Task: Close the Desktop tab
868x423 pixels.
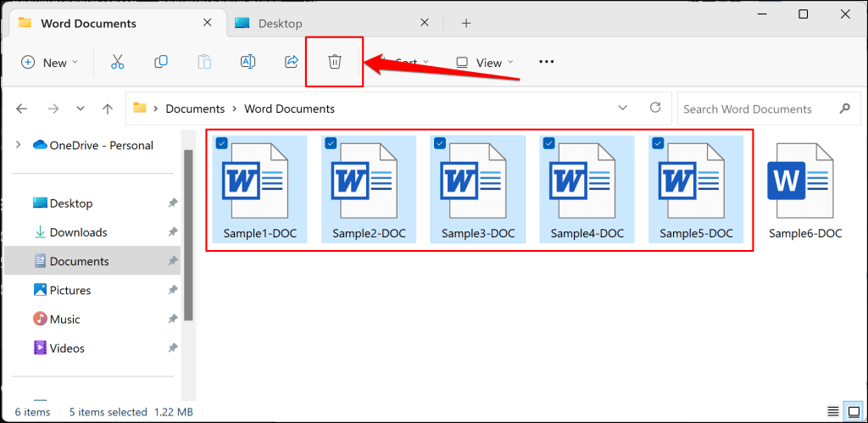Action: point(424,23)
